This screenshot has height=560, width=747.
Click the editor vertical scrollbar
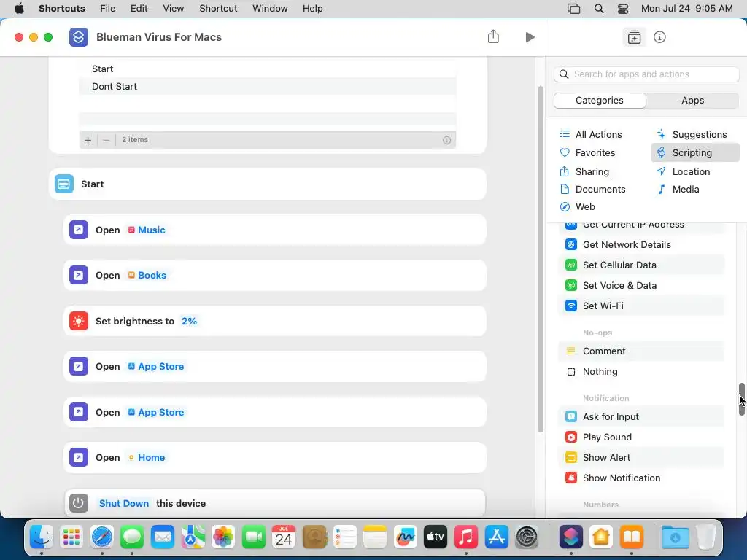(x=541, y=259)
